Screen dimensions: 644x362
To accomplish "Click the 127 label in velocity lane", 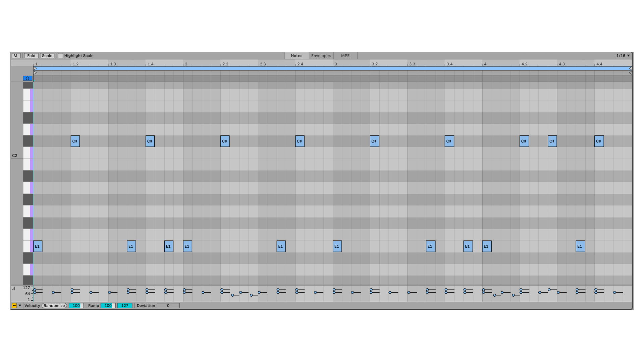I will [26, 288].
